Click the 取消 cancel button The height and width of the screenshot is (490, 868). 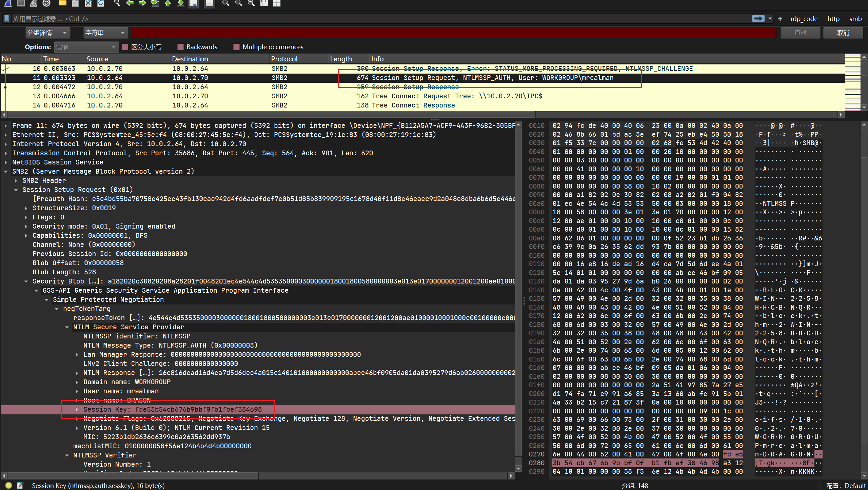coord(843,33)
